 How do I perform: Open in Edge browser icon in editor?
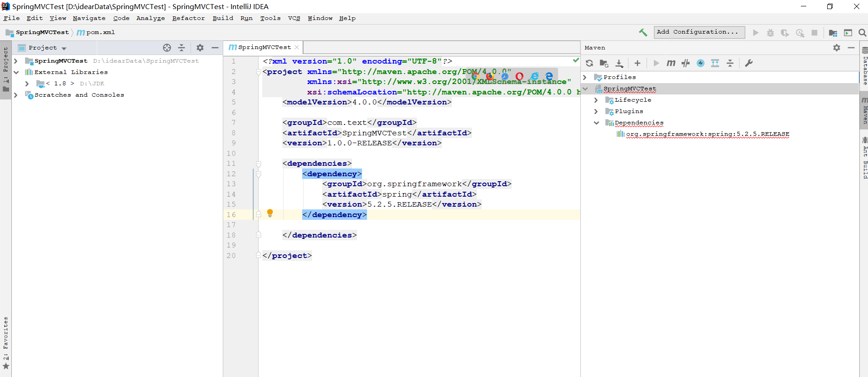point(549,76)
